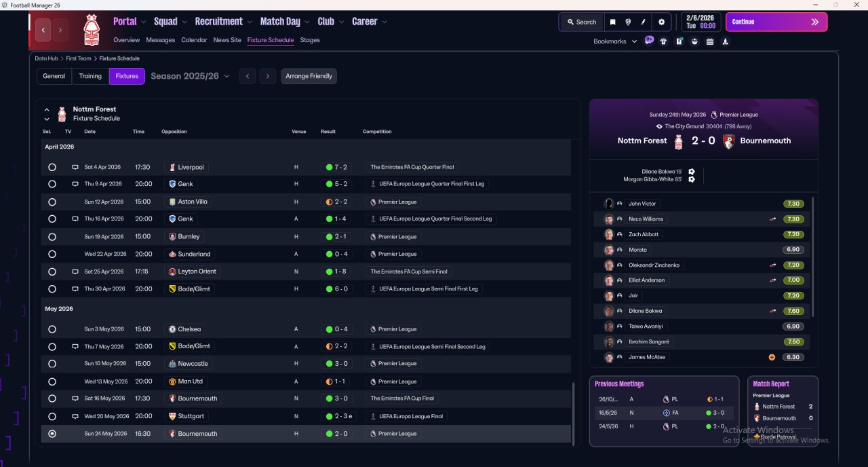
Task: Open the News Site subtab
Action: point(227,40)
